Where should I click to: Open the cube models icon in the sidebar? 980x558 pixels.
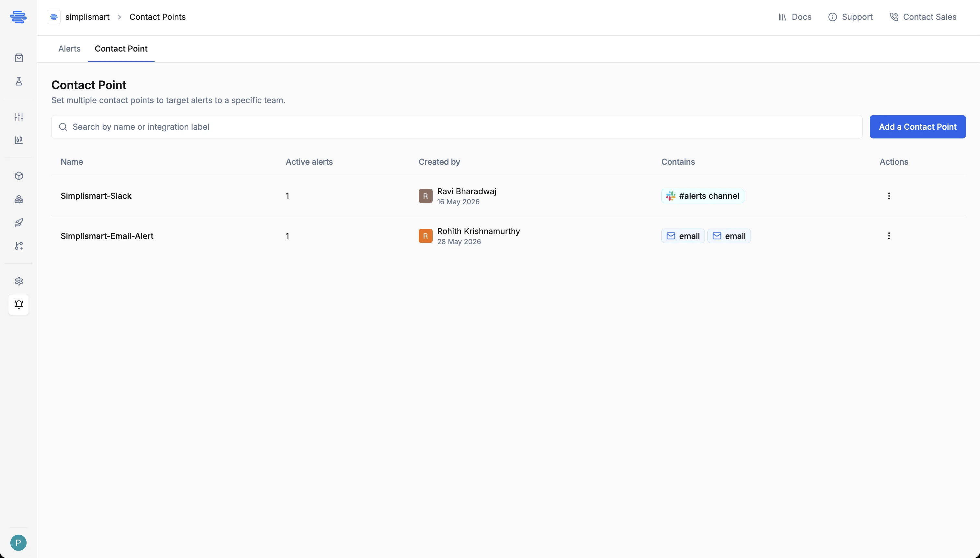pos(19,176)
